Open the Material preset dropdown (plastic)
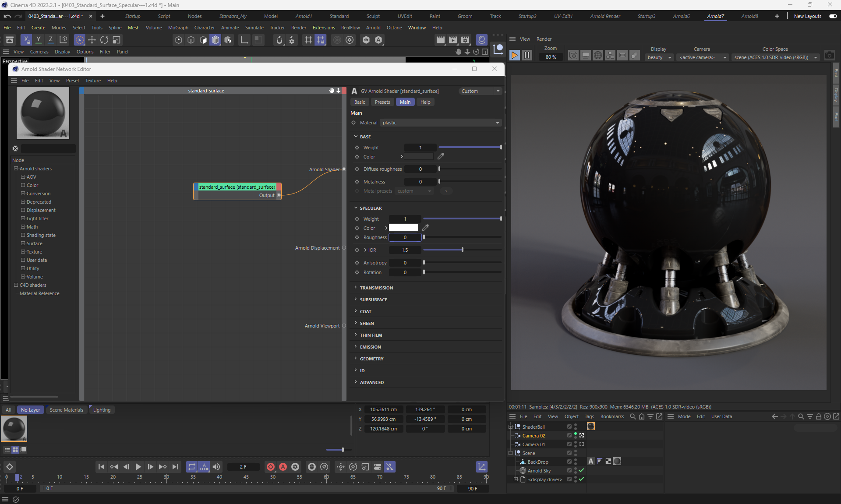This screenshot has height=504, width=841. click(x=440, y=123)
